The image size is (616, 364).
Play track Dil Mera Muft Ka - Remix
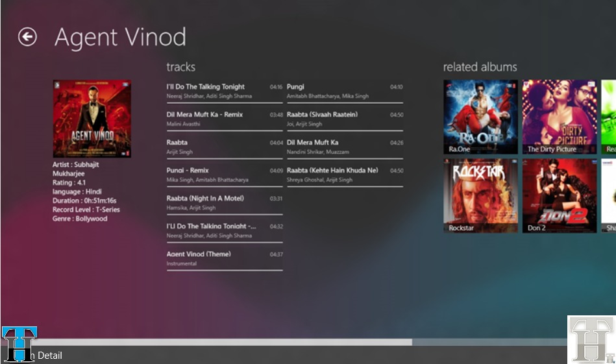225,119
